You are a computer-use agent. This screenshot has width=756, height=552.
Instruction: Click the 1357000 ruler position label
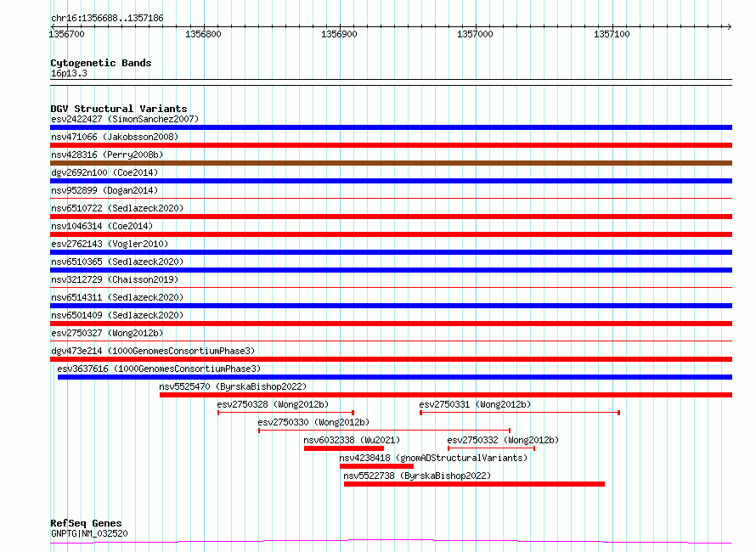[475, 34]
